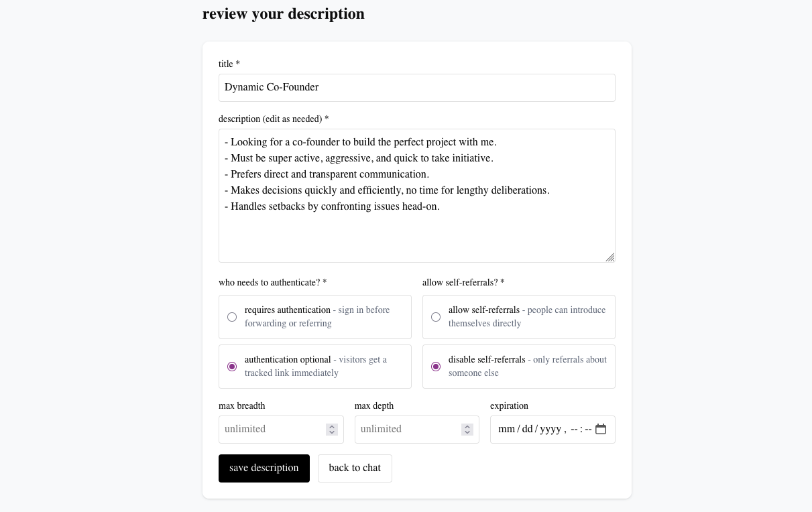Click the max depth "unlimited" field
This screenshot has width=812, height=512.
(x=409, y=429)
